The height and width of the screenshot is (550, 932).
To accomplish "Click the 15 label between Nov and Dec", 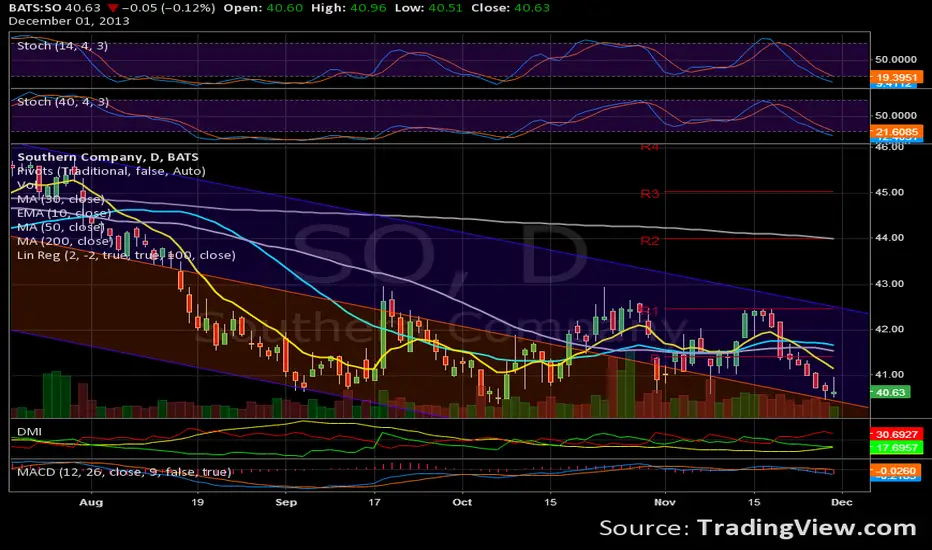I will click(x=754, y=502).
